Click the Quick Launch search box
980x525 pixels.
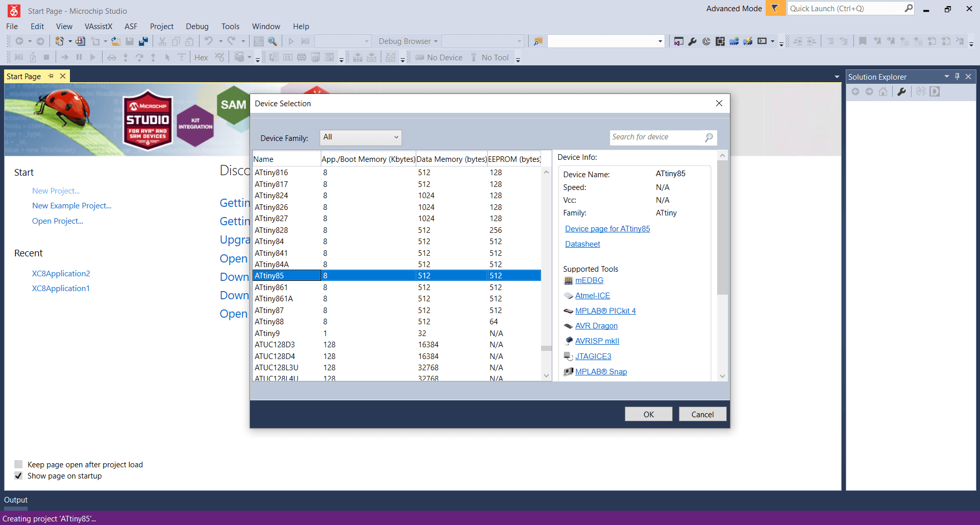click(x=846, y=8)
